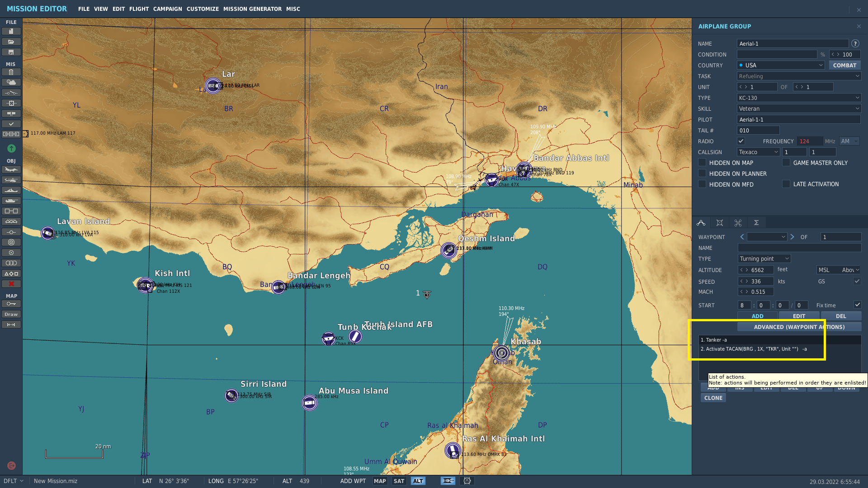Switch to the payload tab icon
Viewport: 868px width, 488px height.
pos(719,223)
